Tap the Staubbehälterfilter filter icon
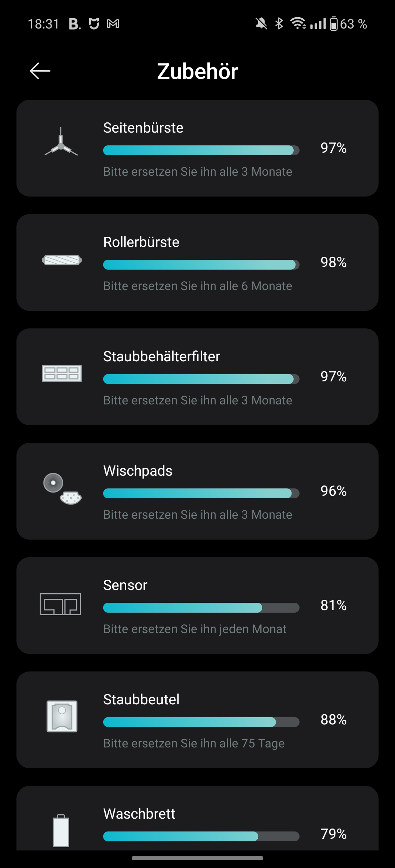 coord(61,373)
